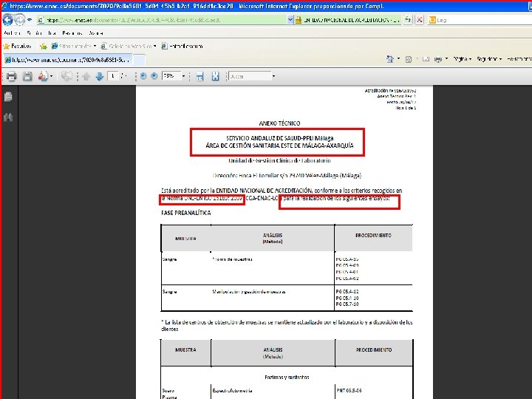Click the PDF fit width scrolling icon
The height and width of the screenshot is (399, 532).
[x=199, y=76]
